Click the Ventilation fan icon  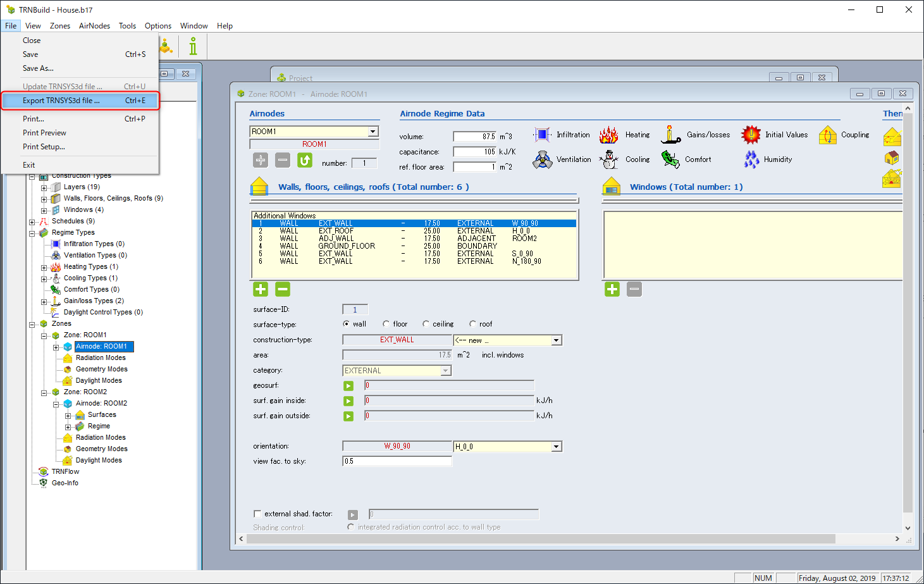click(x=542, y=159)
